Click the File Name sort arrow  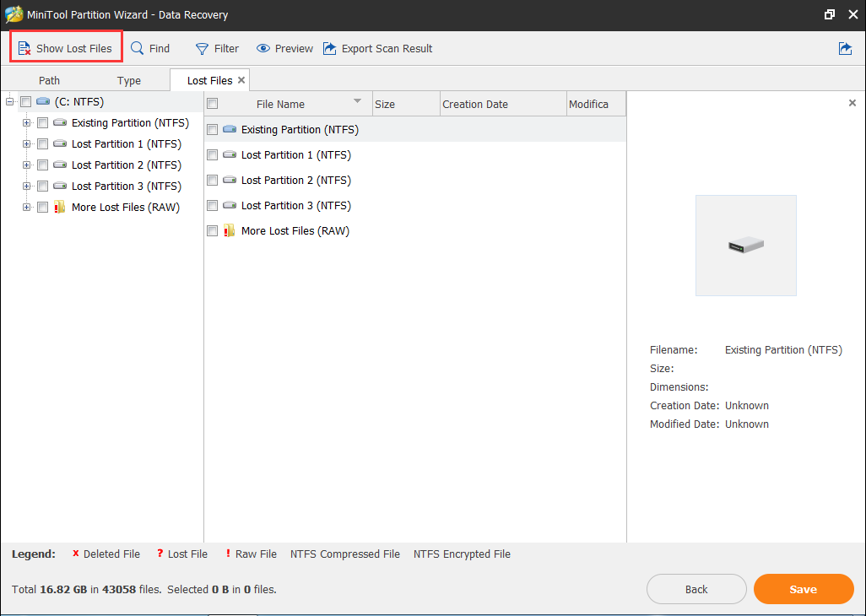pyautogui.click(x=357, y=101)
